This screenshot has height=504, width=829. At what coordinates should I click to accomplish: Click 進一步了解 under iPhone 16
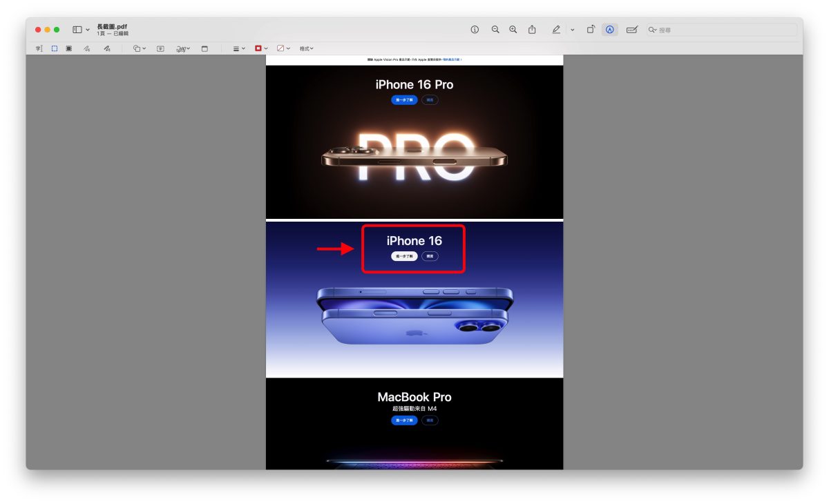404,256
